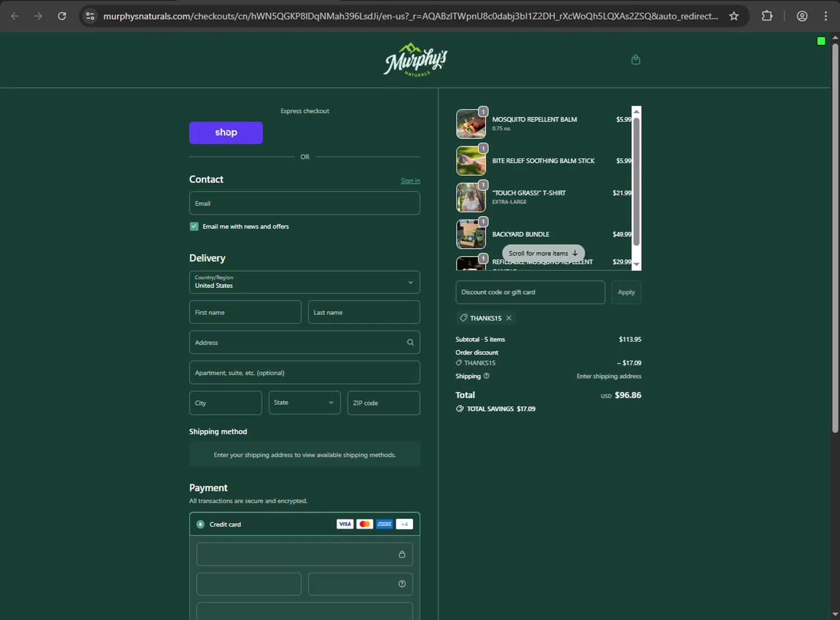Click the order summary scrollbar down arrow
Screen dimensions: 840x620
click(636, 264)
